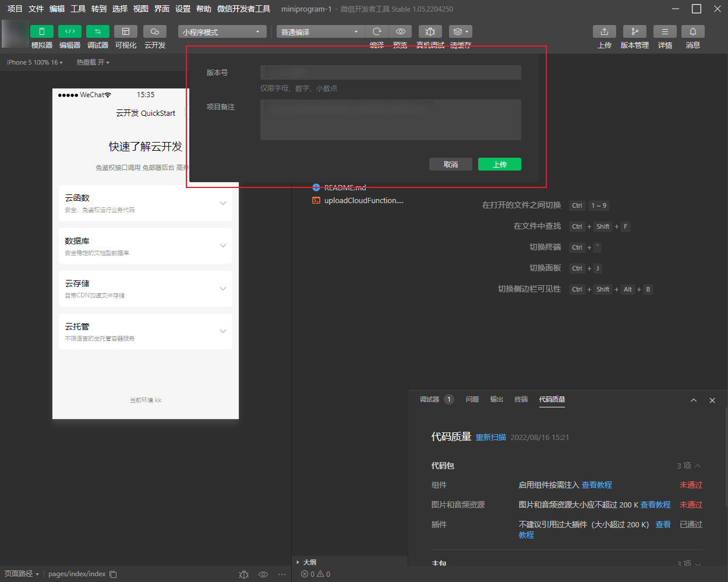Click the 未通过 status in 组件 row
Viewport: 728px width, 582px height.
pyautogui.click(x=691, y=485)
